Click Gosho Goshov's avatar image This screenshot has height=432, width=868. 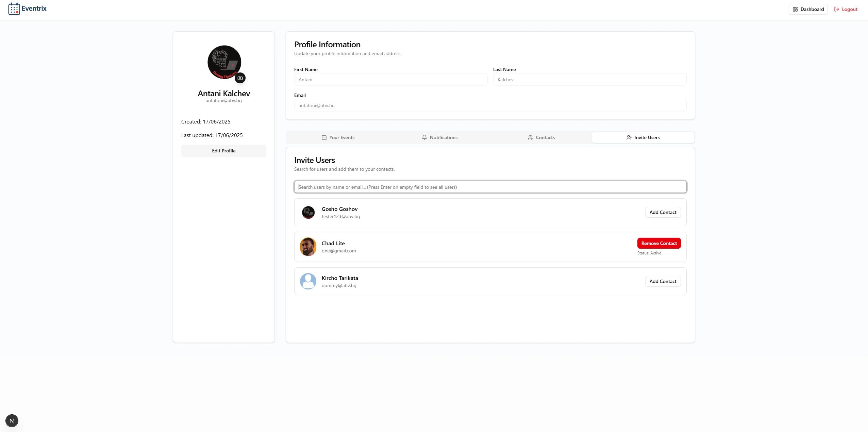[308, 213]
